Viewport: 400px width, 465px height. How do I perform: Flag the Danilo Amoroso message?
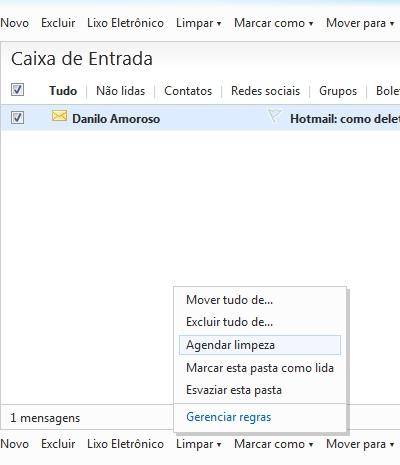[x=274, y=115]
